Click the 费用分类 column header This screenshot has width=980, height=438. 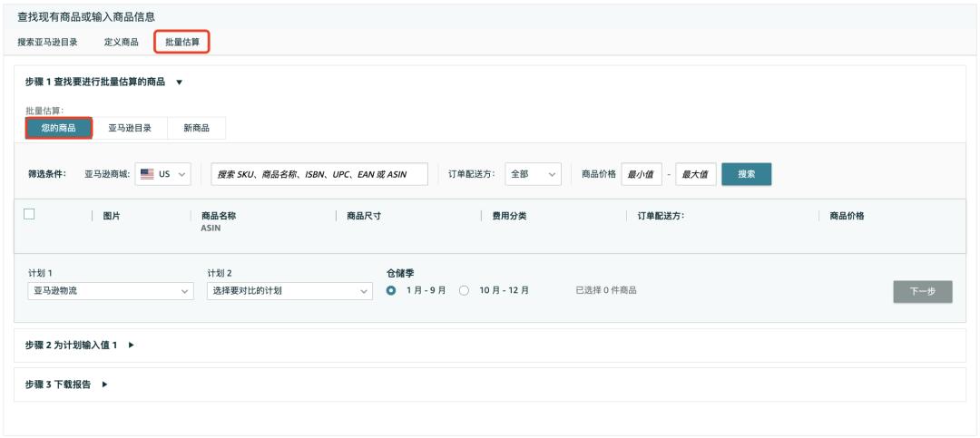tap(509, 216)
